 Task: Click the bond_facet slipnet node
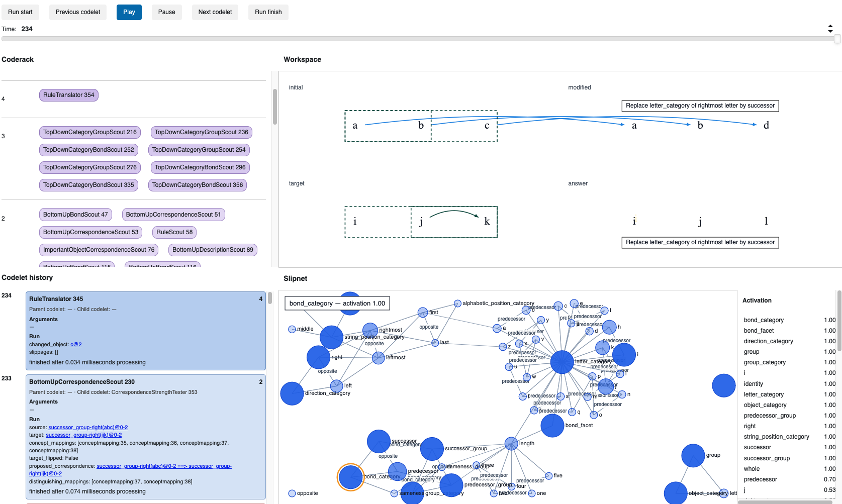click(x=552, y=426)
